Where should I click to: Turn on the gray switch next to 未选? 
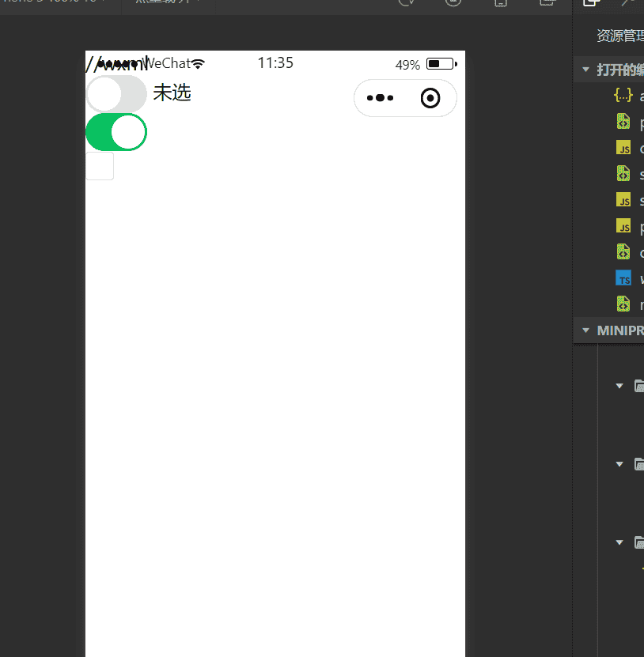116,93
